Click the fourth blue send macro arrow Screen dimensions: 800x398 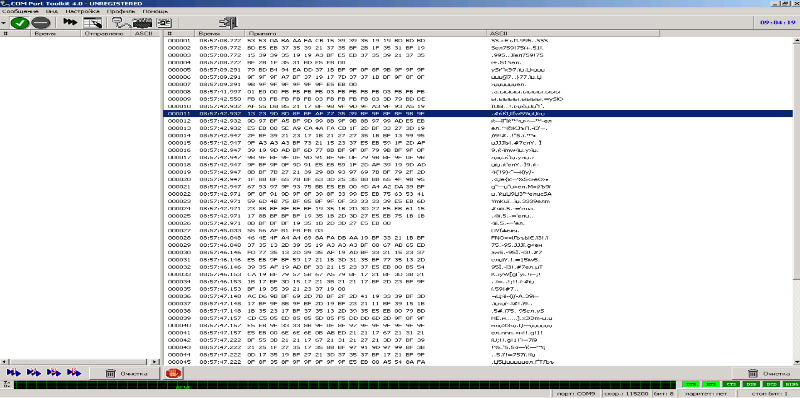point(74,372)
